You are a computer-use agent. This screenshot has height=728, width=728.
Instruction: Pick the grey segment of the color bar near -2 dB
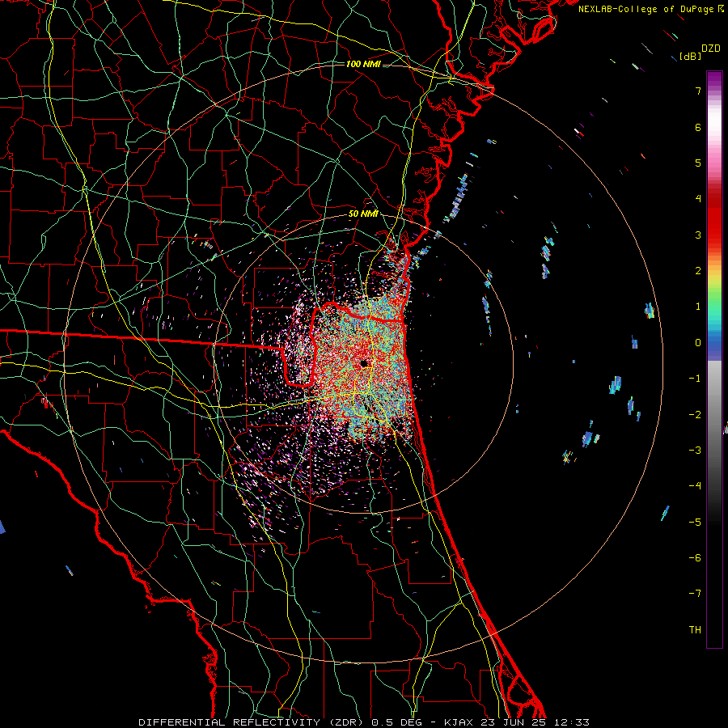point(714,415)
